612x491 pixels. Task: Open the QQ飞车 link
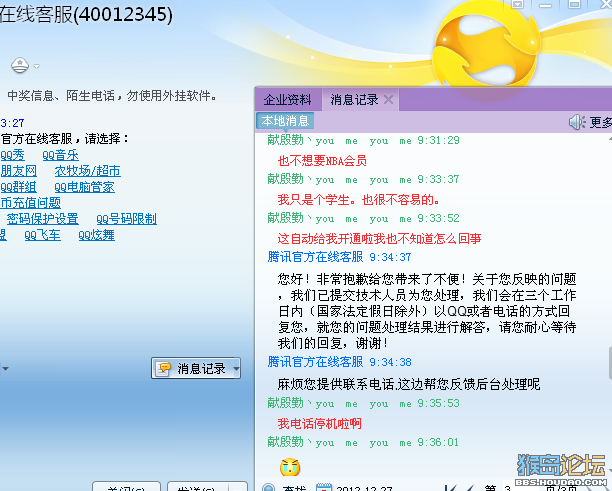(42, 235)
